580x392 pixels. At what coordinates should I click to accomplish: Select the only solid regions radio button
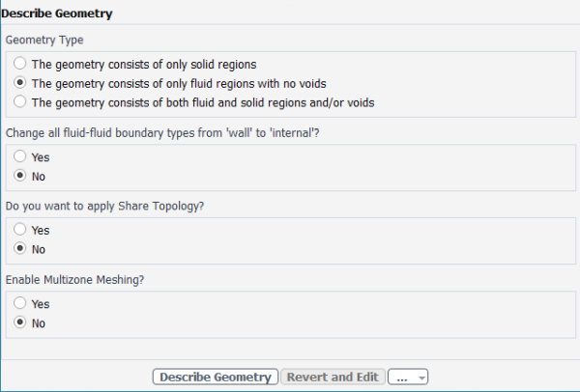click(x=20, y=65)
